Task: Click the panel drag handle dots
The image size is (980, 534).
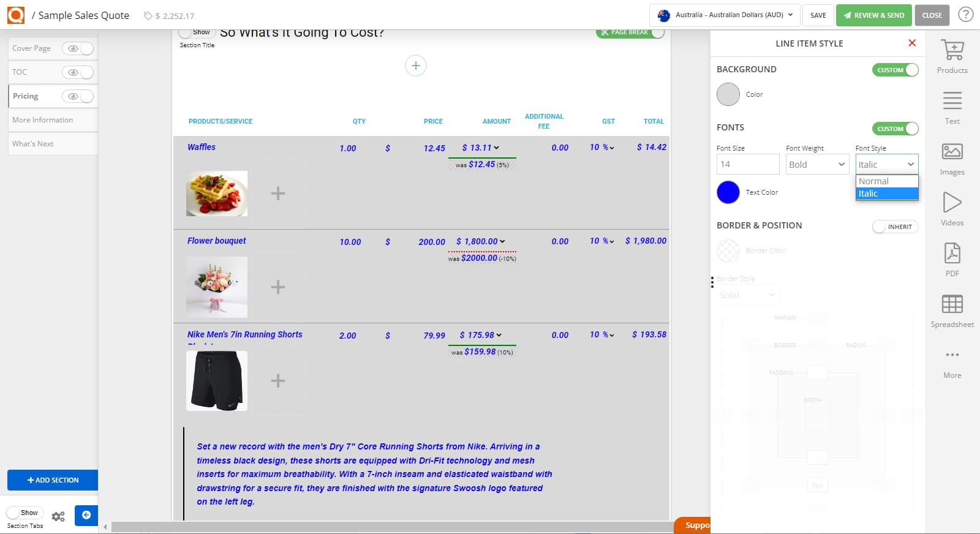Action: (x=712, y=282)
